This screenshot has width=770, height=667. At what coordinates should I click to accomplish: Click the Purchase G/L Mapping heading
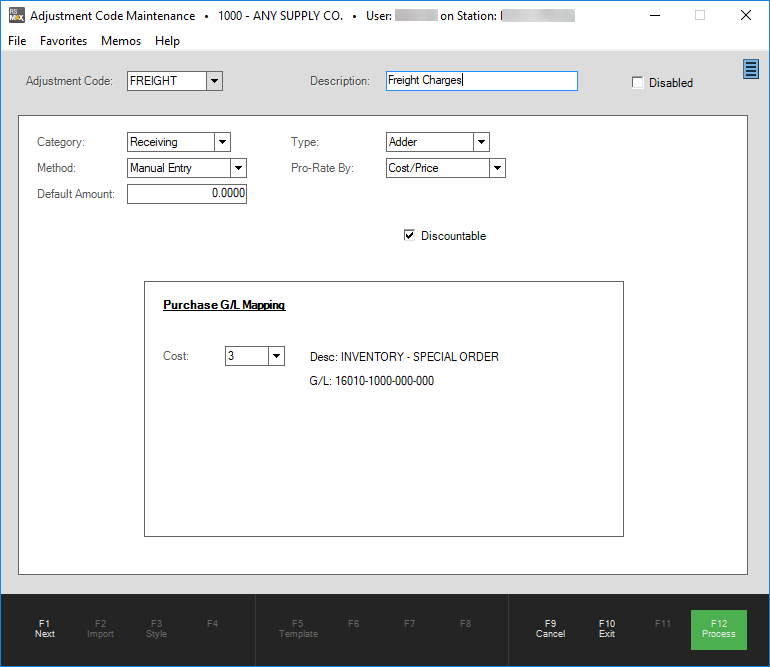(x=224, y=305)
